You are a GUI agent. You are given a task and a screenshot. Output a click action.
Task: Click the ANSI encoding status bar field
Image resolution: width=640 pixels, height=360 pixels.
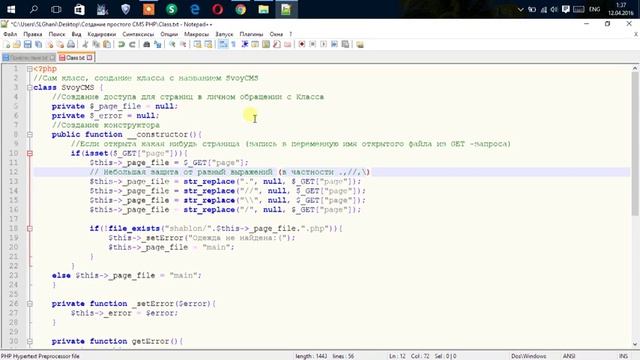pyautogui.click(x=569, y=356)
